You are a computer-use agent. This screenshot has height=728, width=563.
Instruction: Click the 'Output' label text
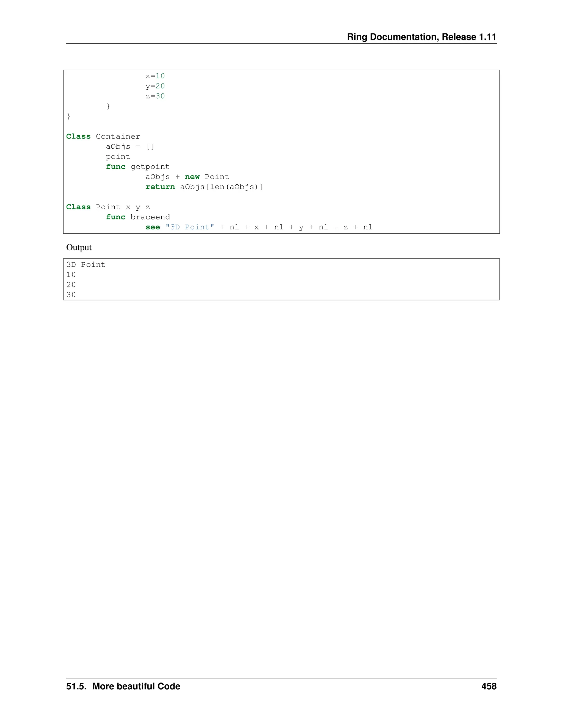coord(79,247)
